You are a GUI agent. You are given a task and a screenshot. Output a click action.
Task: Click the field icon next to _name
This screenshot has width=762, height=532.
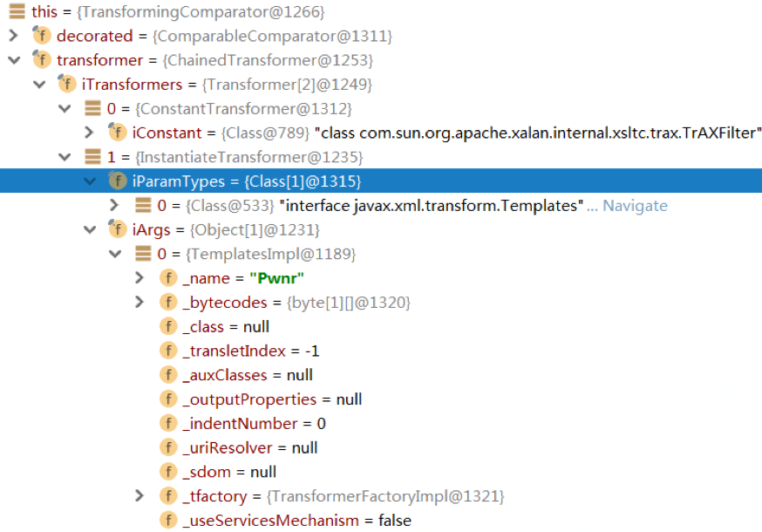167,277
